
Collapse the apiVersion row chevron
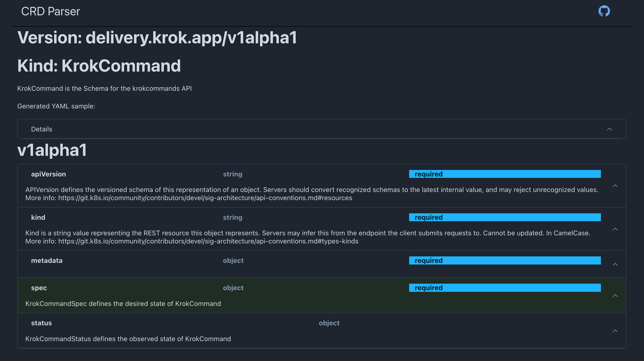615,186
